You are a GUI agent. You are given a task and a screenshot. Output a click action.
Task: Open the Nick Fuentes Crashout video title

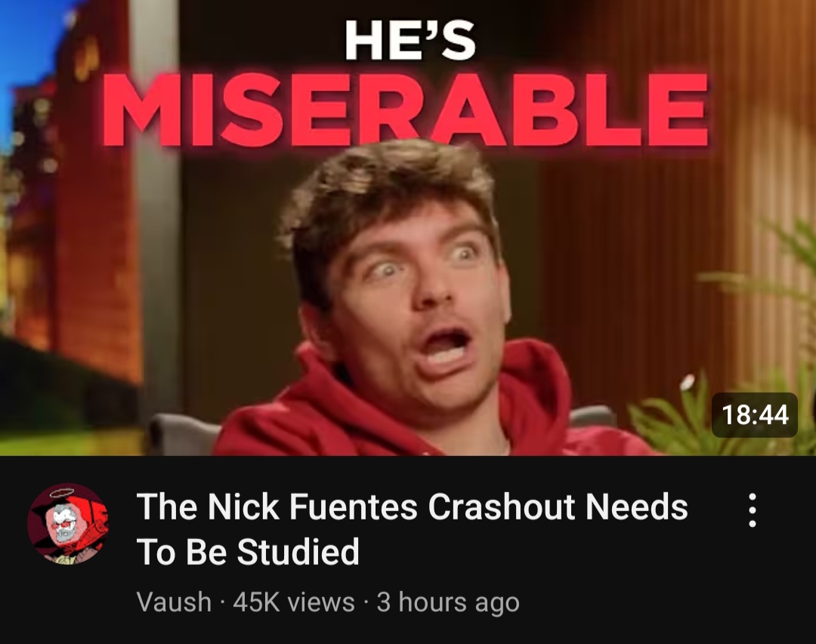tap(412, 529)
